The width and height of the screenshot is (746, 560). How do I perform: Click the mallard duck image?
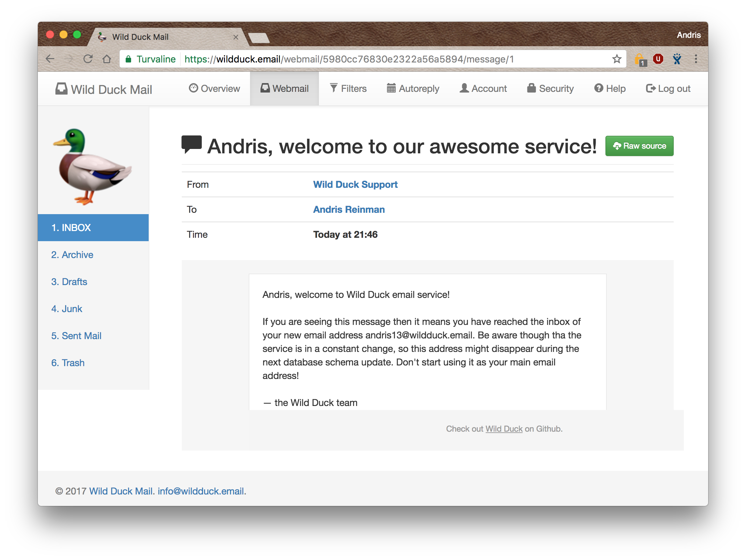click(x=92, y=166)
